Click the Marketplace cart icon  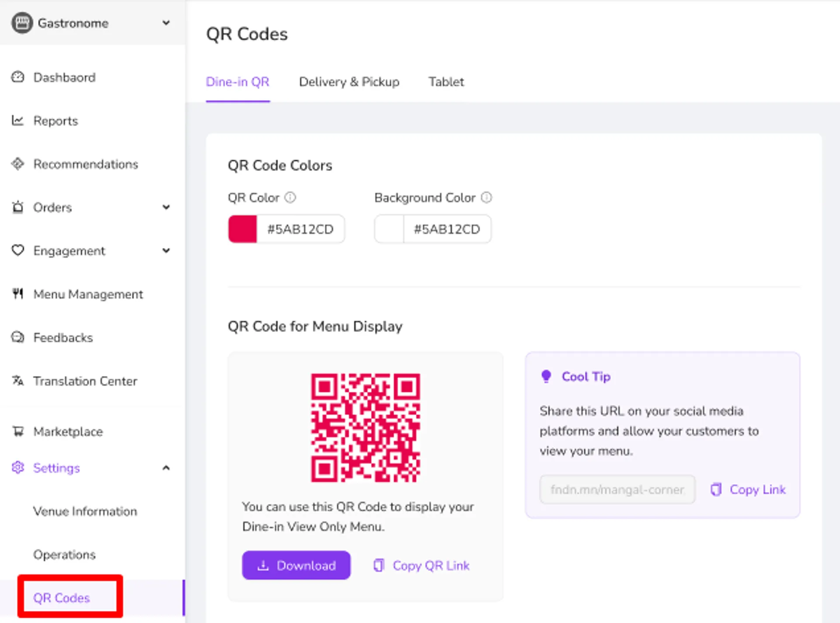pyautogui.click(x=17, y=431)
